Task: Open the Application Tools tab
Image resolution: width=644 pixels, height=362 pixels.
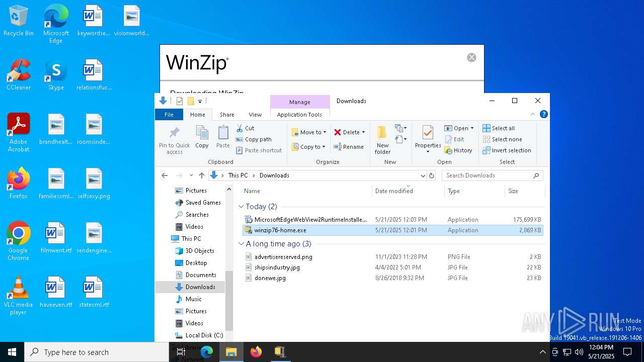Action: [x=299, y=115]
